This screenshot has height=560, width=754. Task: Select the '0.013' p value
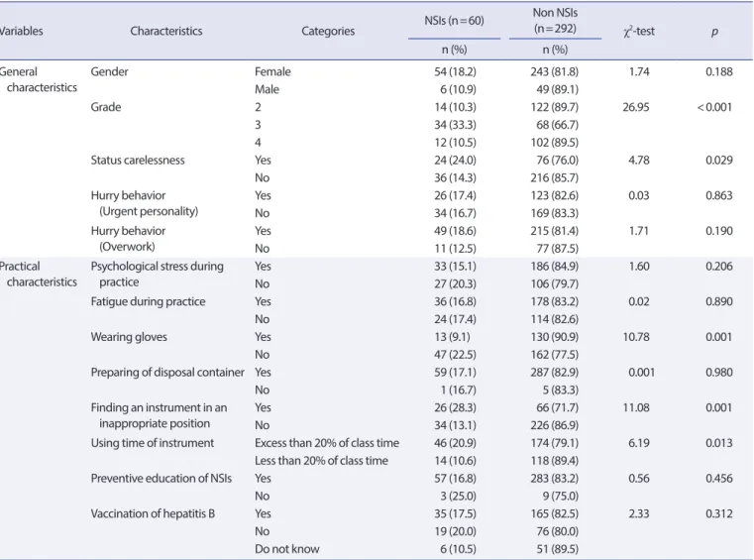coord(719,443)
